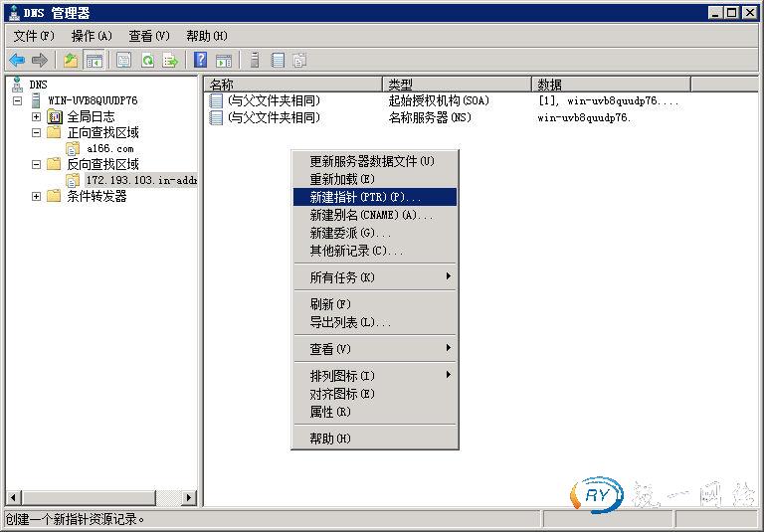Viewport: 764px width, 532px height.
Task: Open the 排列图标(I) submenu
Action: click(x=375, y=376)
